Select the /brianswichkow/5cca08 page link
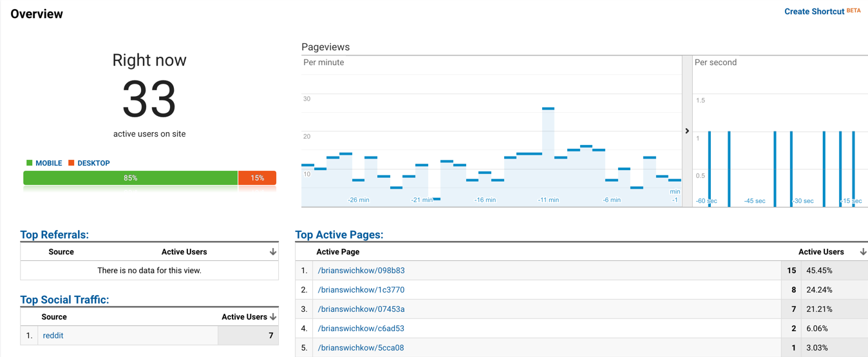This screenshot has width=868, height=357. point(361,348)
